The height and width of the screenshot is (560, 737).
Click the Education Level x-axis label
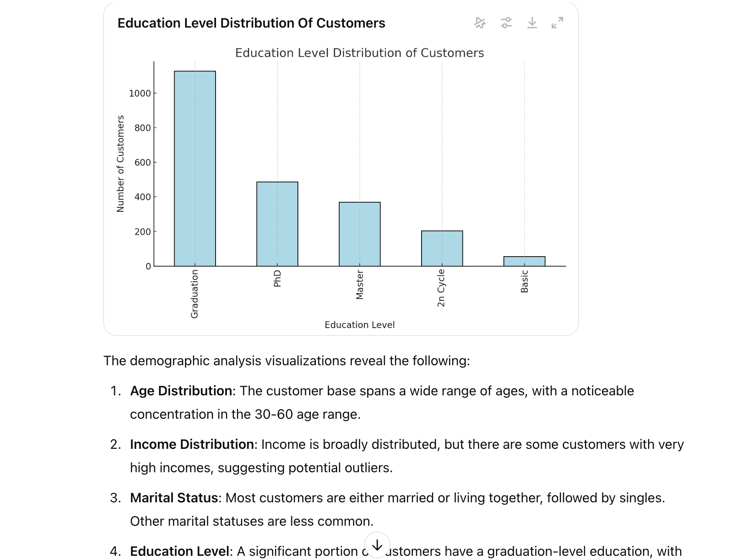tap(359, 325)
